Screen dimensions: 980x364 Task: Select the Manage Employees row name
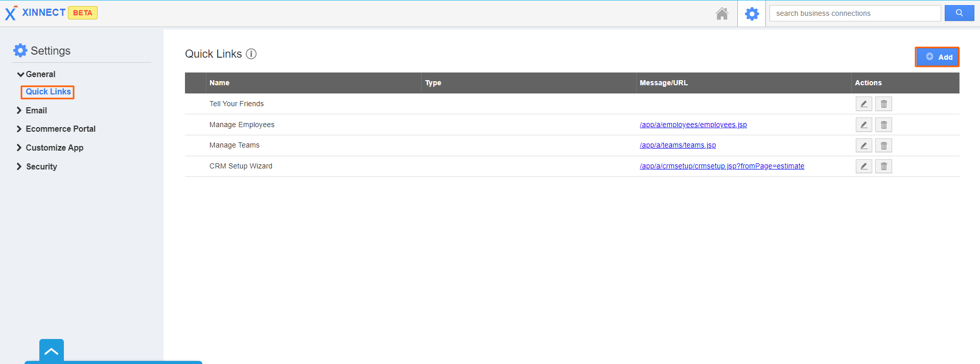tap(242, 125)
